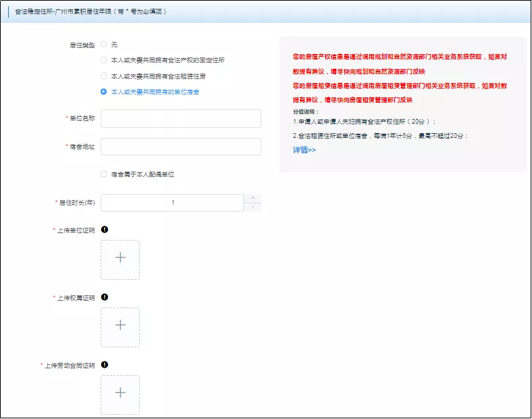Screen dimensions: 532x419
Task: Increase 居住时长 with the up arrow
Action: click(x=252, y=198)
